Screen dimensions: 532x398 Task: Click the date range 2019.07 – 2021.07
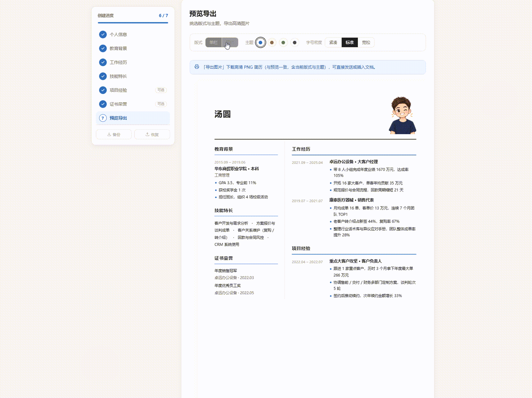[307, 201]
